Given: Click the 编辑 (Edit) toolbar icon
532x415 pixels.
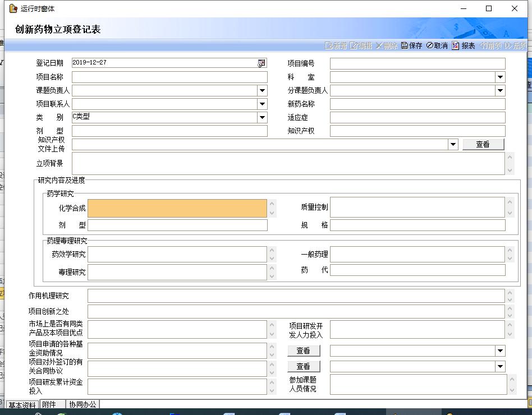Looking at the screenshot, I should pos(361,46).
